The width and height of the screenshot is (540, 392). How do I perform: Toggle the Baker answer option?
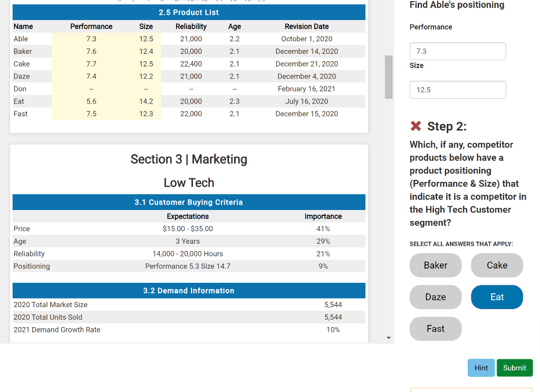pyautogui.click(x=436, y=265)
